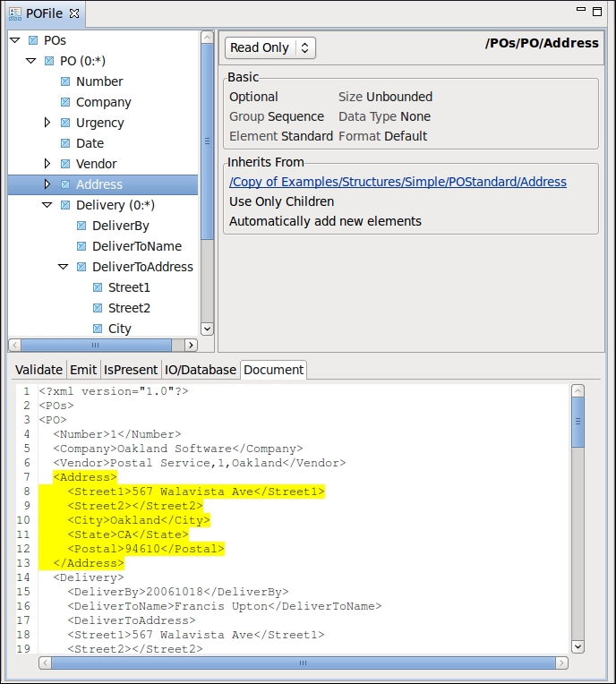Screen dimensions: 616x684
Task: Click the element icon beside DeliverToAddress
Action: tap(81, 267)
